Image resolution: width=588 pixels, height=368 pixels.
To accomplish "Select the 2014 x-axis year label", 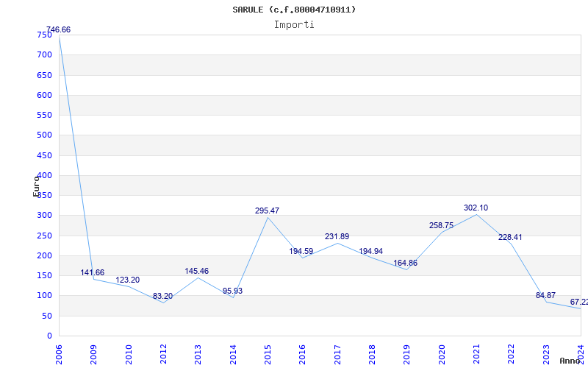I will 233,355.
